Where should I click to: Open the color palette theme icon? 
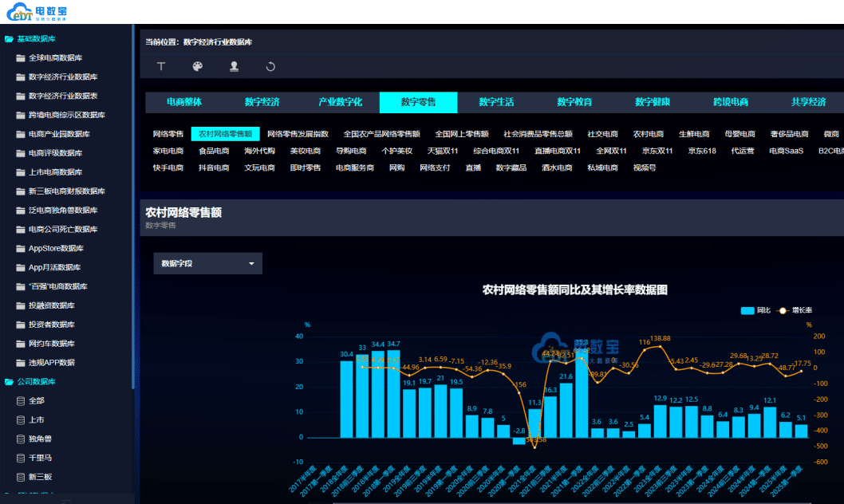click(198, 66)
